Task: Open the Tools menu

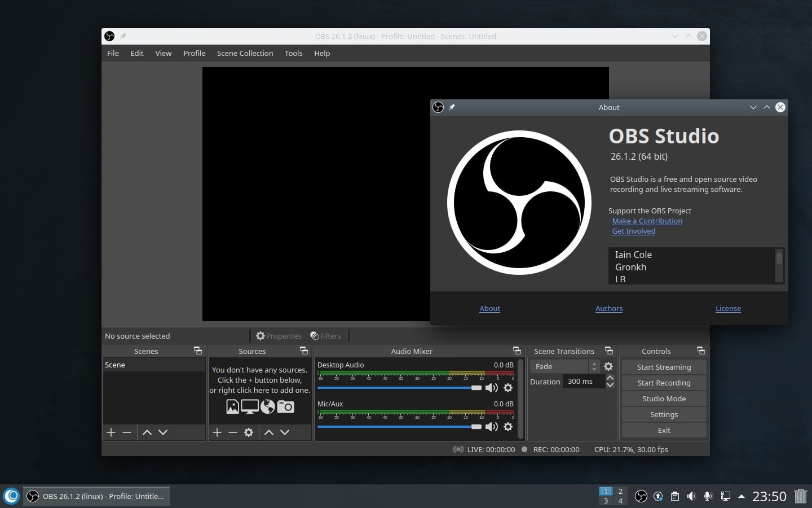Action: pyautogui.click(x=293, y=53)
